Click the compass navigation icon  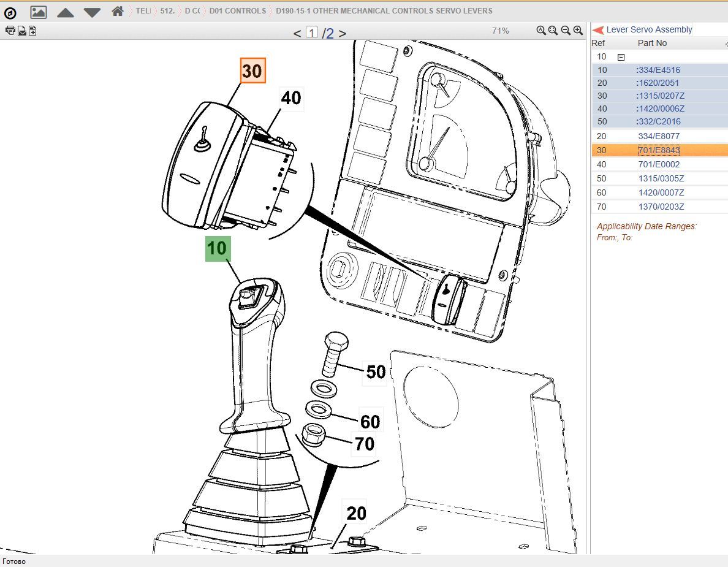tap(10, 12)
